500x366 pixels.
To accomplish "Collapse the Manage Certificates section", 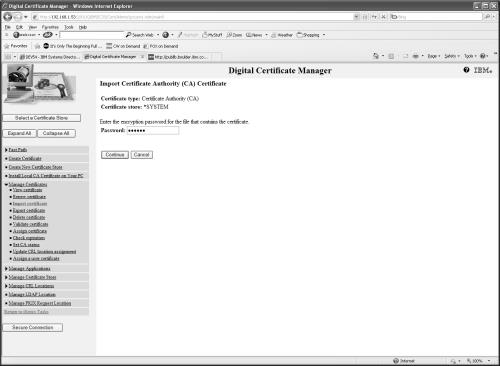I will 6,184.
